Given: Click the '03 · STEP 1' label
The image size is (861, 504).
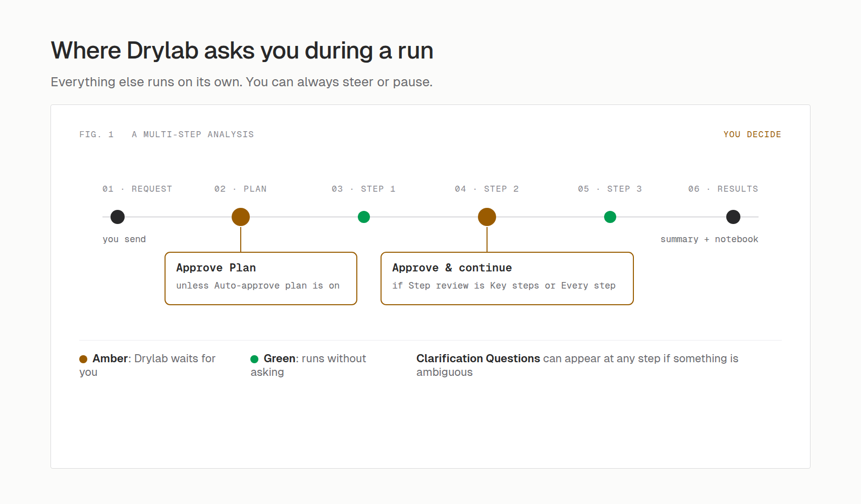Looking at the screenshot, I should (363, 189).
